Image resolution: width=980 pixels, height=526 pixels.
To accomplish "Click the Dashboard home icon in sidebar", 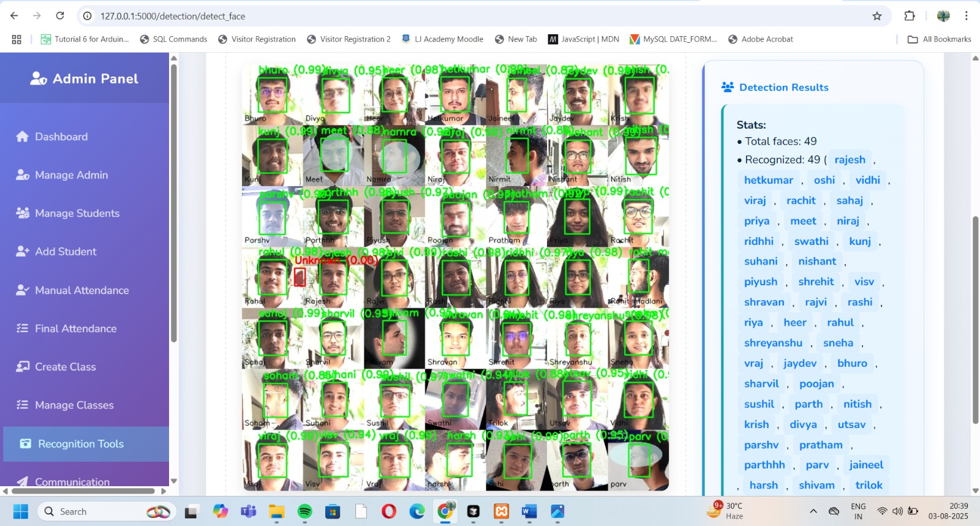I will (23, 137).
